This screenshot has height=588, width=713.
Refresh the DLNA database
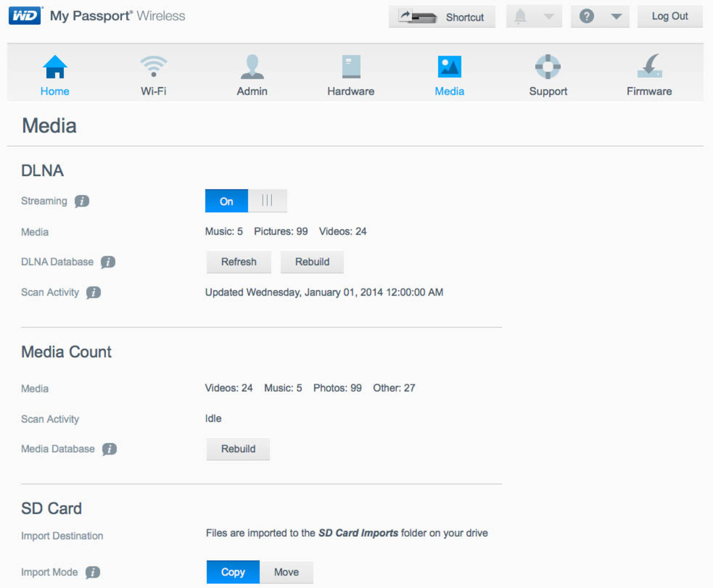coord(239,262)
